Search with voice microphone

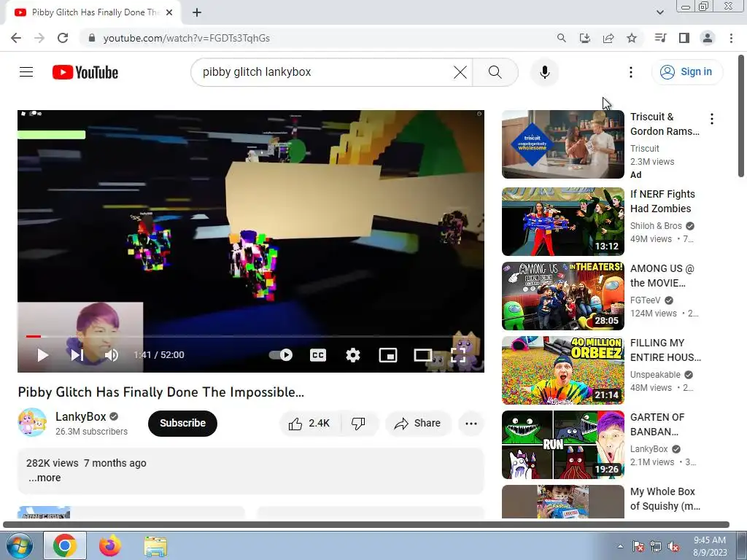coord(544,72)
